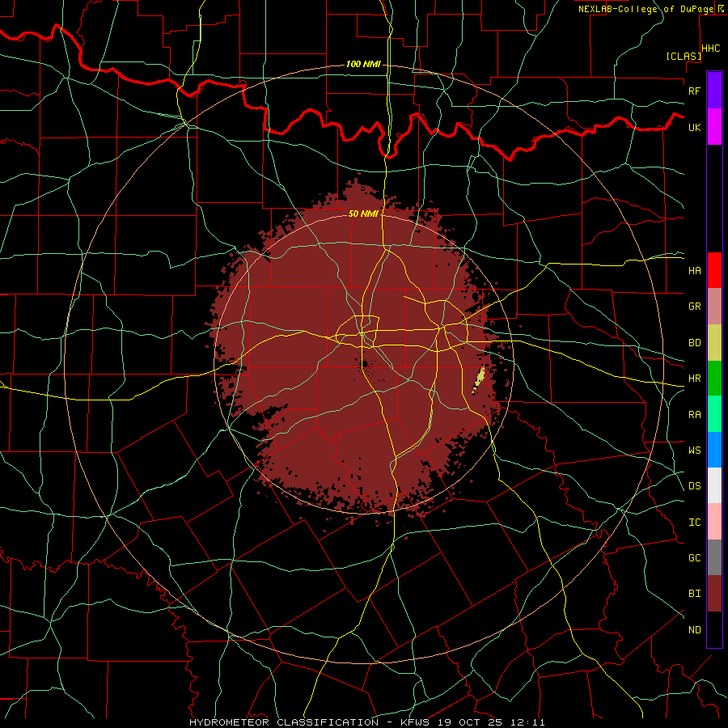Click the GC legend label

(695, 557)
